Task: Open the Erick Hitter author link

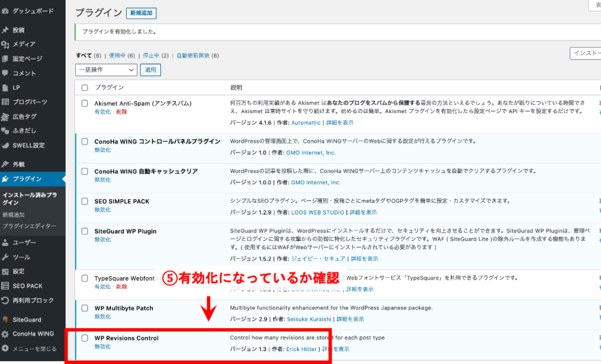Action: click(301, 349)
